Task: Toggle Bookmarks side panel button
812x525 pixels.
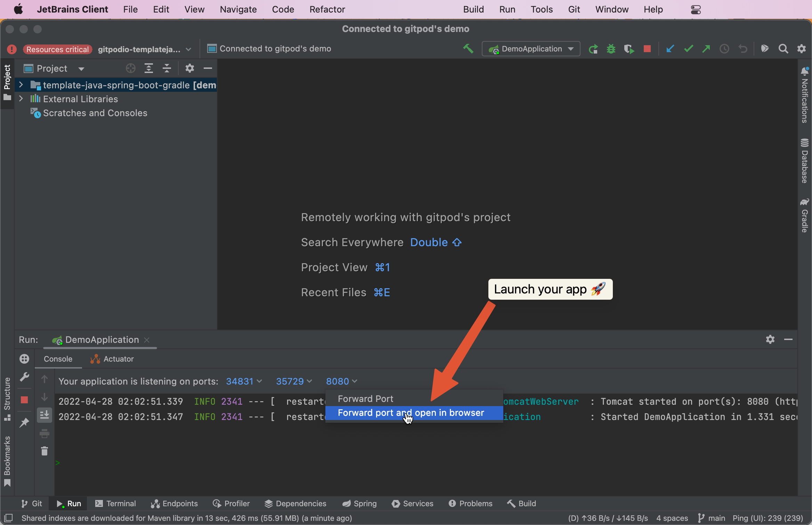Action: point(7,461)
